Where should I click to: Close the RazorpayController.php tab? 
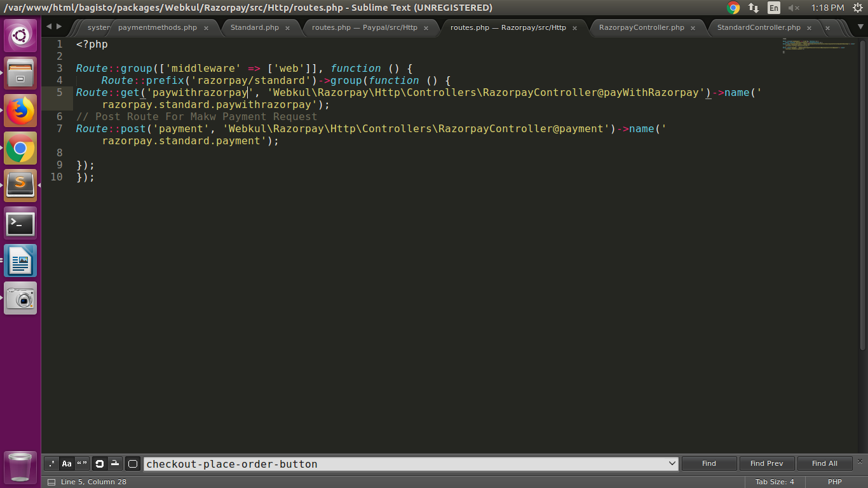click(693, 28)
